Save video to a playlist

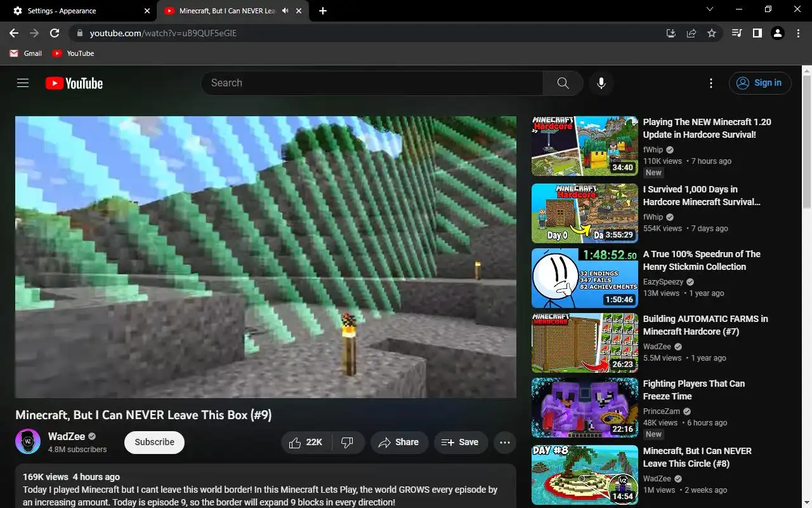461,443
